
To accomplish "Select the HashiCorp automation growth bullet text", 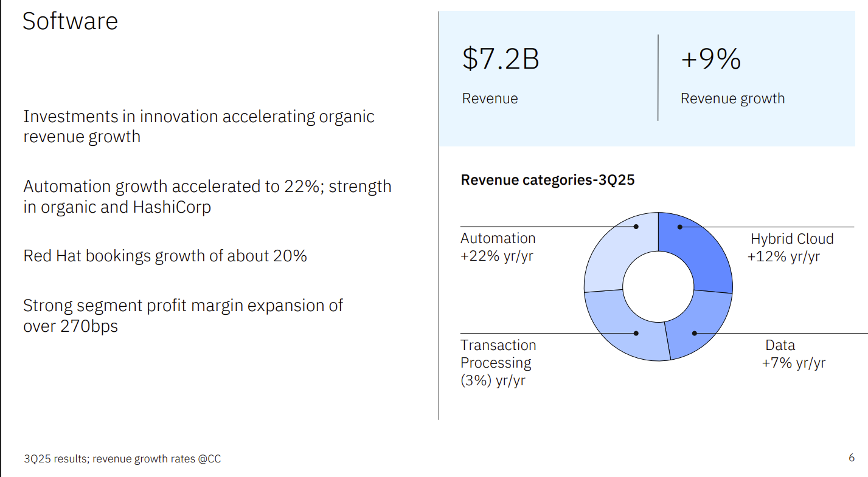I will coord(207,196).
